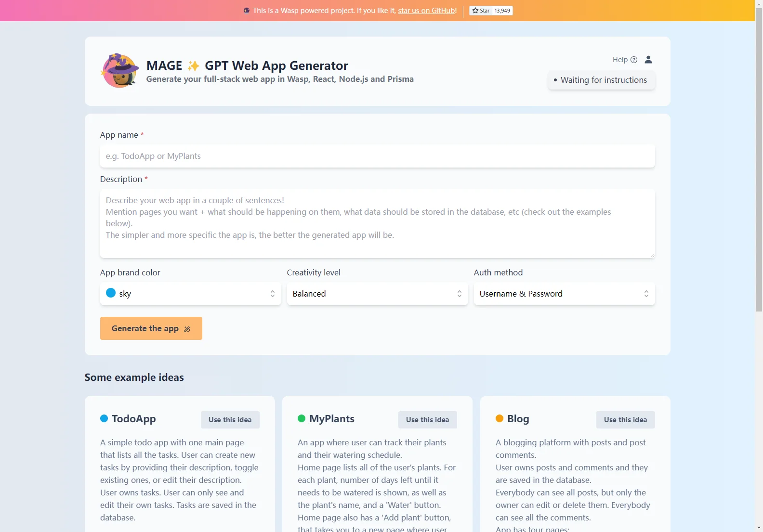Click the page vertical scrollbar thumb
The width and height of the screenshot is (763, 532).
(759, 159)
